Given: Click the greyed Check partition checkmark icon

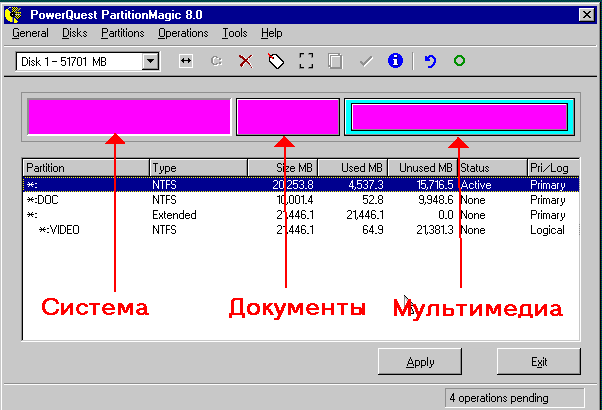Looking at the screenshot, I should (366, 61).
